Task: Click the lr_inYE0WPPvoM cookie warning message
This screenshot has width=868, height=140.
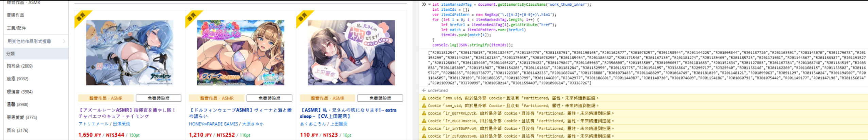Action: pos(521,128)
